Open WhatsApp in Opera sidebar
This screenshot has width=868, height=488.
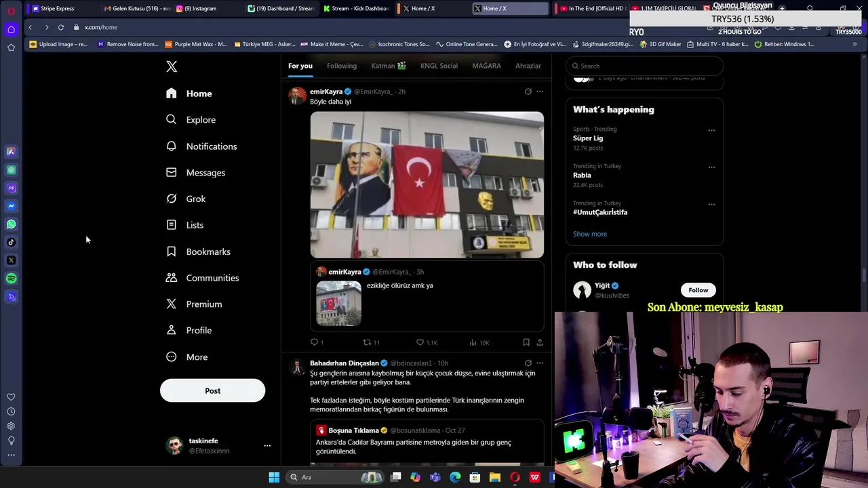11,224
